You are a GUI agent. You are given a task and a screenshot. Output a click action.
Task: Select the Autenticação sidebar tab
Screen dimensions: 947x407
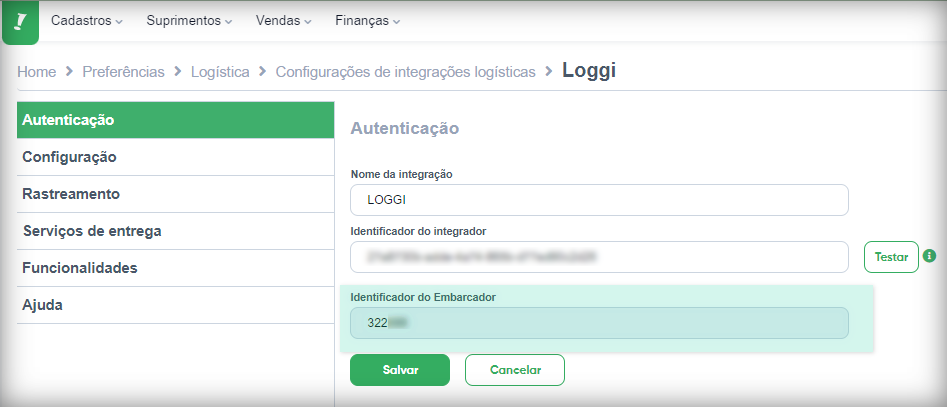tap(175, 120)
